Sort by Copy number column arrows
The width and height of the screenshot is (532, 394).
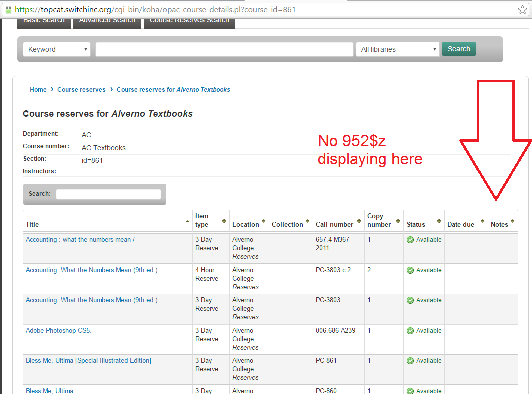point(398,221)
